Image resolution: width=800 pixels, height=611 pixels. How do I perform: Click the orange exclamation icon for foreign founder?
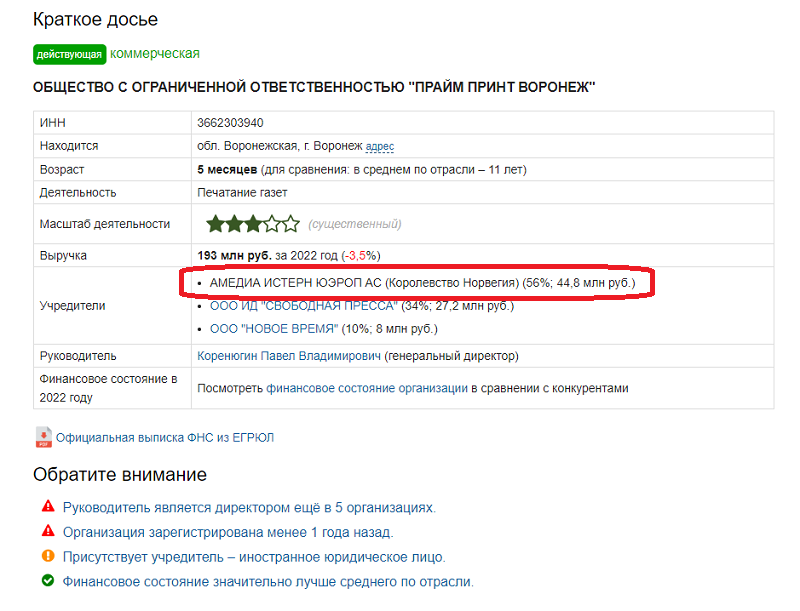pos(48,555)
